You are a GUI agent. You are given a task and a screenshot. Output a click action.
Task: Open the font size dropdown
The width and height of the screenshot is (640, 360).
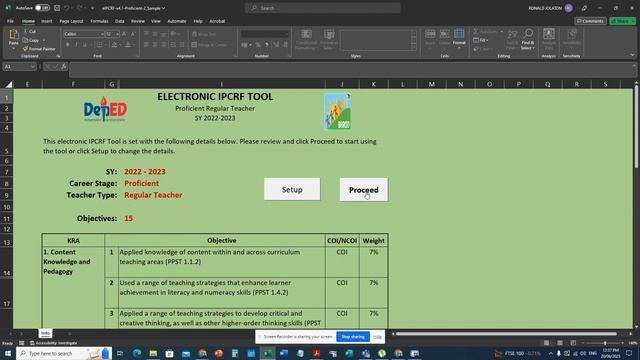point(117,34)
